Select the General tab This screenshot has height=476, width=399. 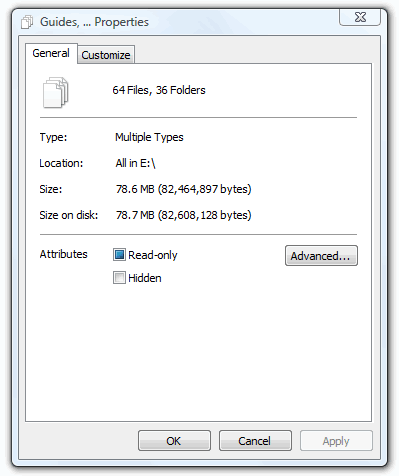(x=51, y=53)
